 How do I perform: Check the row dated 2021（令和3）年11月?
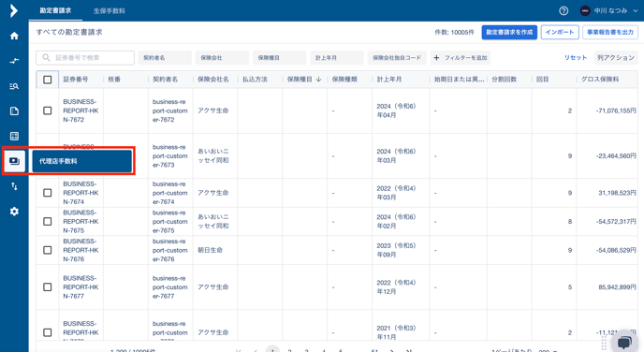(x=47, y=332)
